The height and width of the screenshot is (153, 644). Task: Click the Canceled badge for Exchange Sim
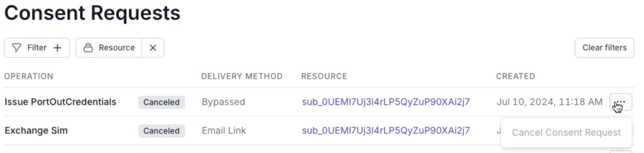coord(161,131)
